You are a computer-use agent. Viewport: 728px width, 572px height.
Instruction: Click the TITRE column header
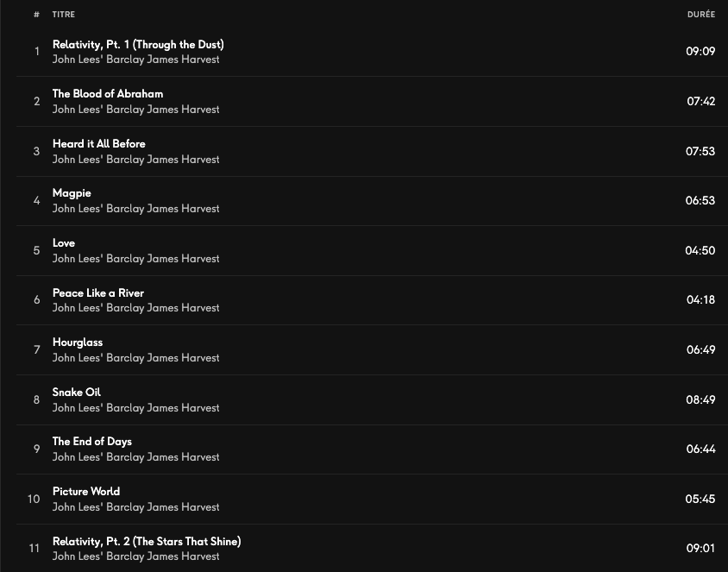click(64, 15)
